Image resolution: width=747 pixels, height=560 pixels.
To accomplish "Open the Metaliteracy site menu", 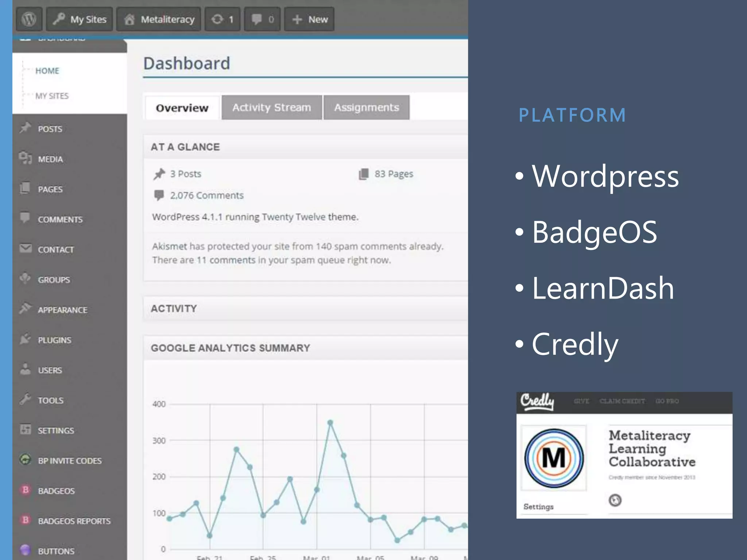I will coord(159,19).
